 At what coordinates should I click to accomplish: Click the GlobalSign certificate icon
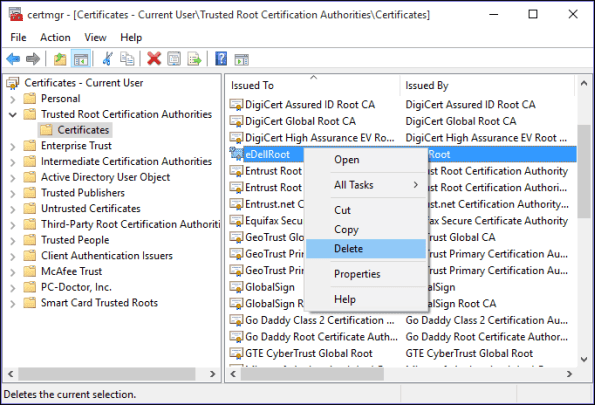[236, 287]
